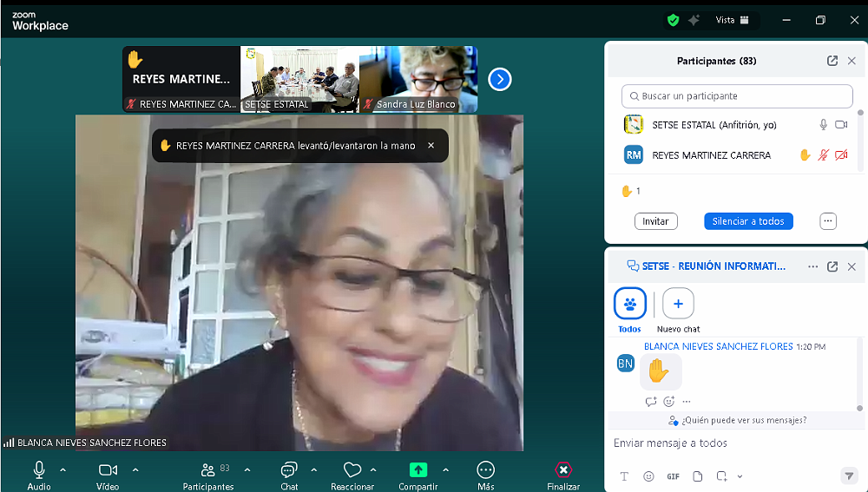Expand audio options arrow next to Audio
The width and height of the screenshot is (868, 492).
pyautogui.click(x=62, y=469)
